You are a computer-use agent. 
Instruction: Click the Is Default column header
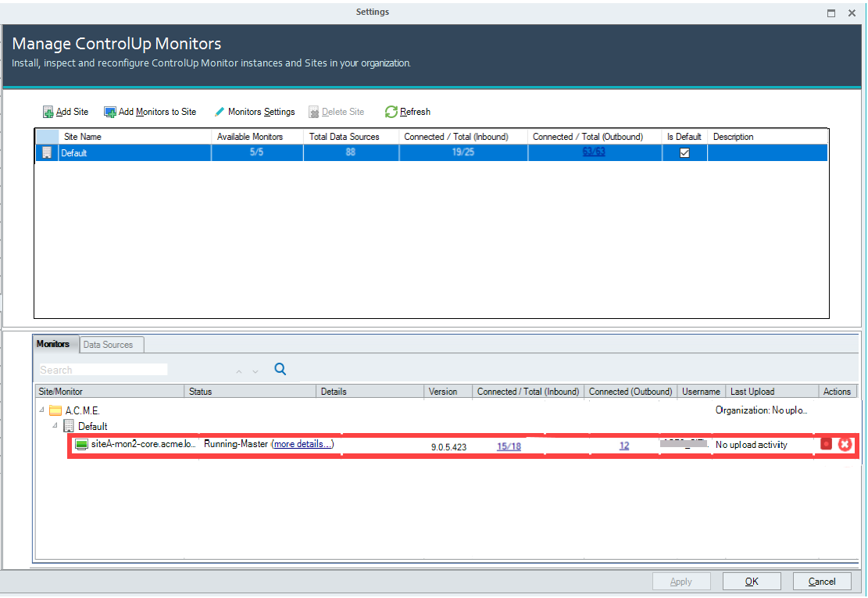pyautogui.click(x=684, y=137)
